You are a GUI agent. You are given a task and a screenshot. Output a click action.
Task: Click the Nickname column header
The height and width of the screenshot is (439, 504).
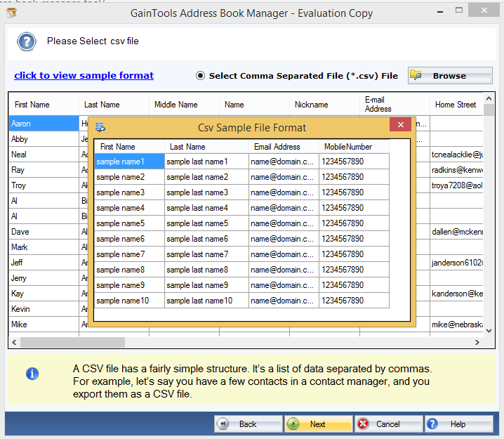324,105
